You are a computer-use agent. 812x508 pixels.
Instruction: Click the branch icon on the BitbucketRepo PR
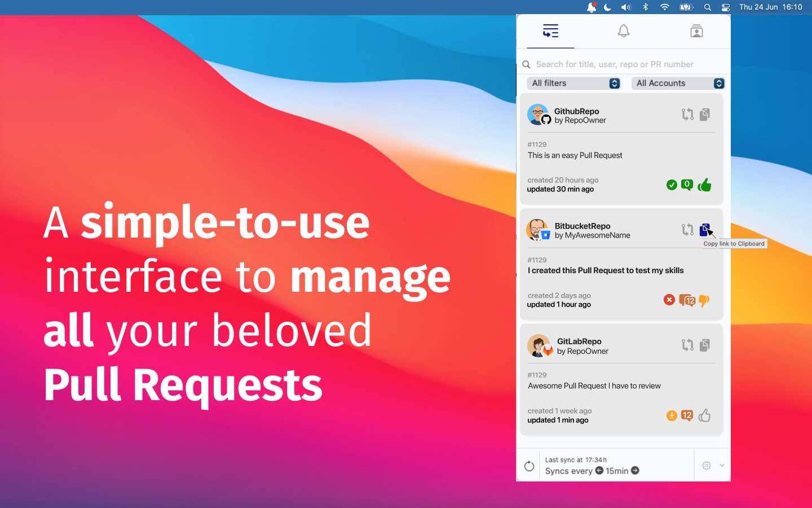point(687,230)
